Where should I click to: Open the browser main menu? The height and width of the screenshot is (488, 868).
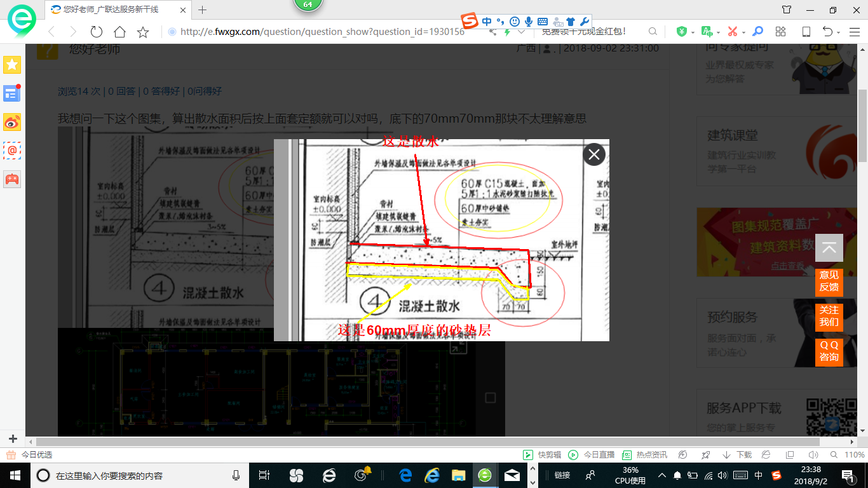click(855, 32)
